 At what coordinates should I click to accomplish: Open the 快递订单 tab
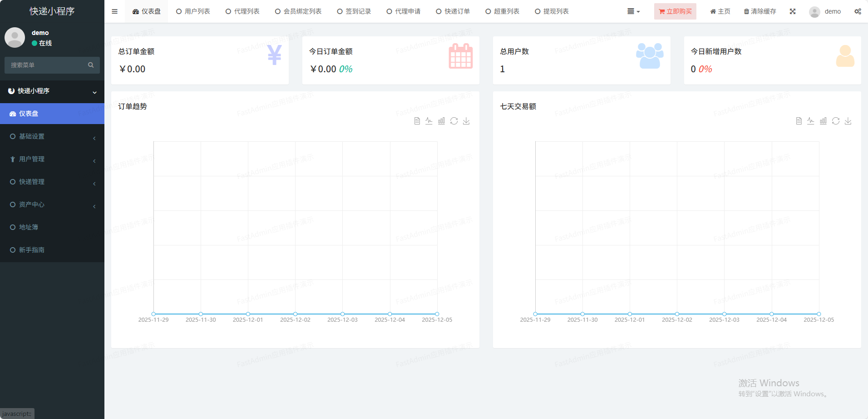click(453, 11)
